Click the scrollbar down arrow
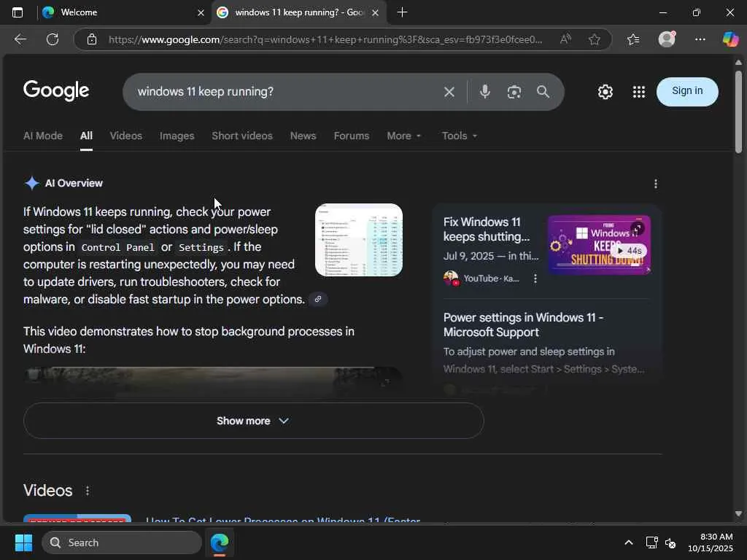Screen dimensions: 747x560 (x=738, y=513)
